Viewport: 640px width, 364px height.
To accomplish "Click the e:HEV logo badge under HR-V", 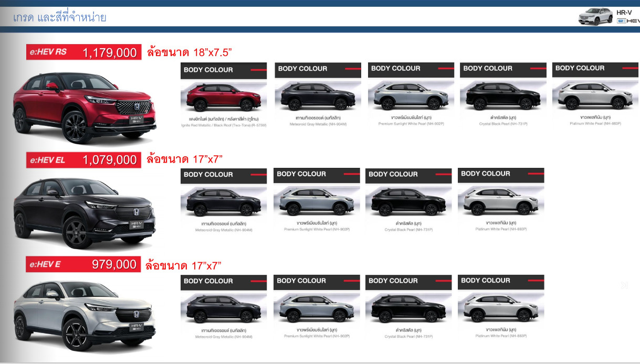I will point(628,21).
